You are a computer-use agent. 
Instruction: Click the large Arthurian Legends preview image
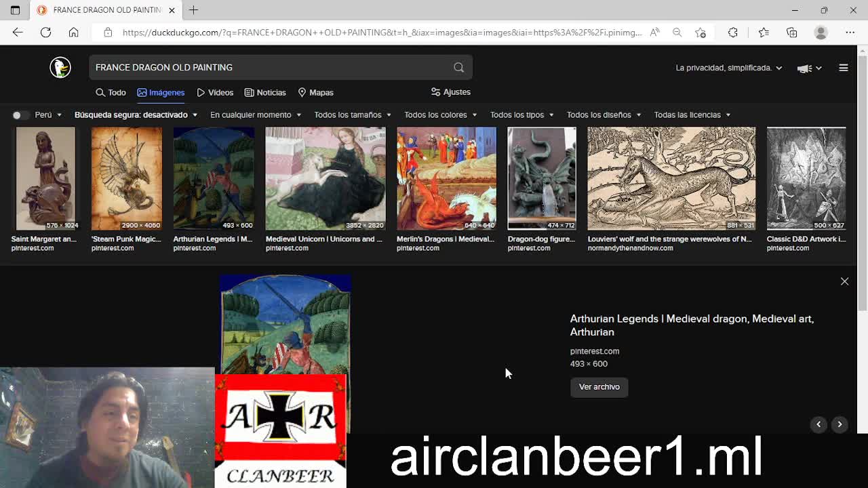click(285, 325)
